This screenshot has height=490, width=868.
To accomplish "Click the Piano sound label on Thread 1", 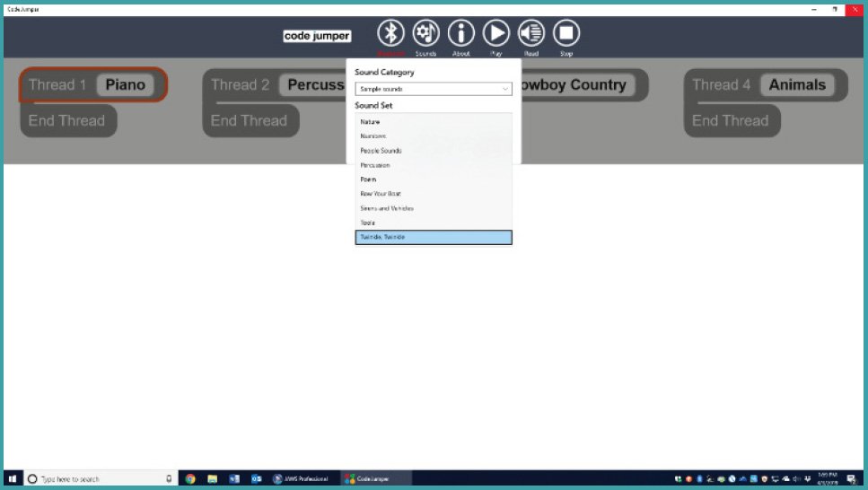I will pyautogui.click(x=125, y=84).
